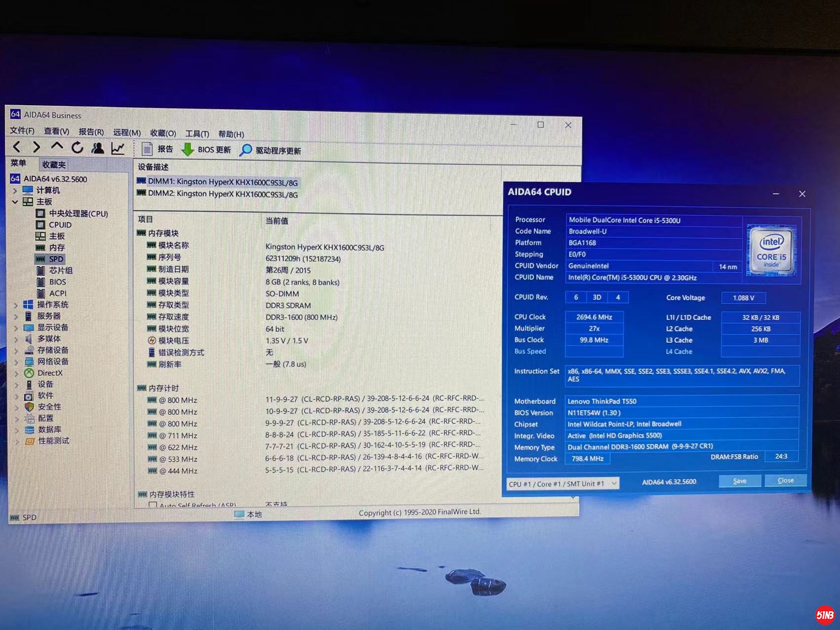Screen dimensions: 840x630
Task: Select the 序列号 row
Action: click(316, 258)
